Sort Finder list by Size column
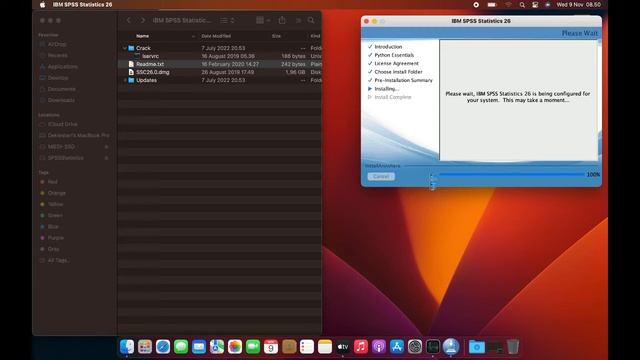Screen dimensions: 640x360 click(276, 36)
